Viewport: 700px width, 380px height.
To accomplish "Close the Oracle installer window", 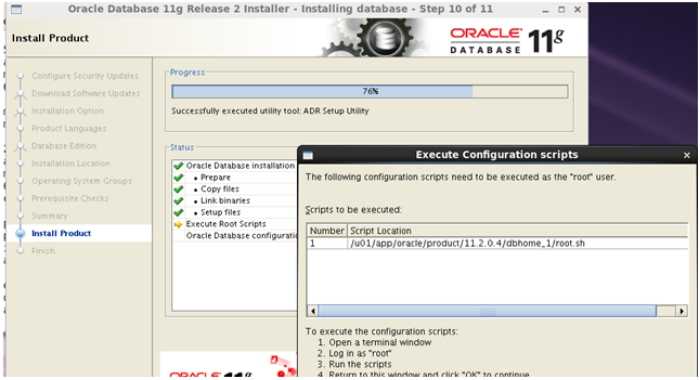I will tap(577, 9).
